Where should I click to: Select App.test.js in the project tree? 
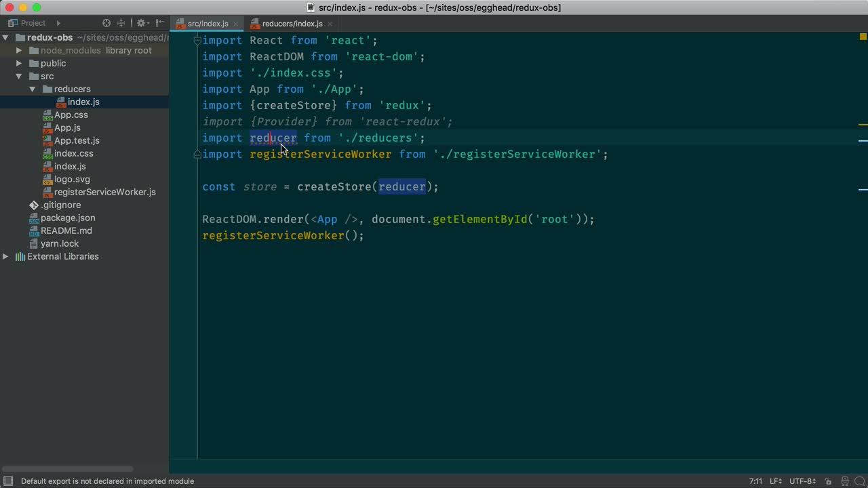pyautogui.click(x=76, y=140)
